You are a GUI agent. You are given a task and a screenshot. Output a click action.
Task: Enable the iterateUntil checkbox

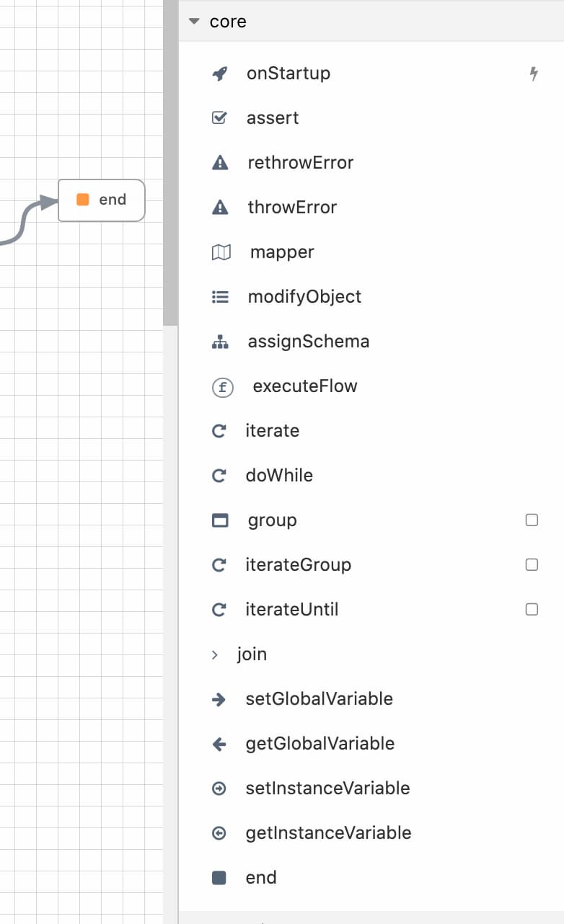point(532,609)
